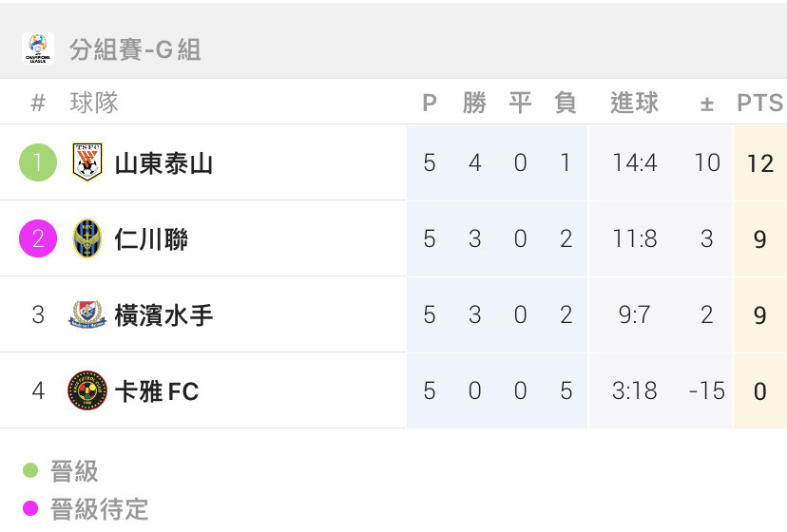
Task: Click the Incheon United team crest
Action: (87, 238)
